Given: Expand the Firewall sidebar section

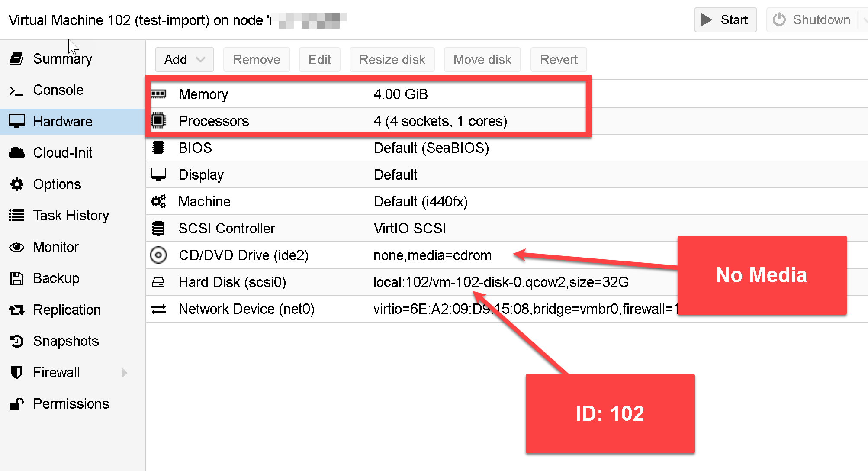Looking at the screenshot, I should (x=125, y=372).
